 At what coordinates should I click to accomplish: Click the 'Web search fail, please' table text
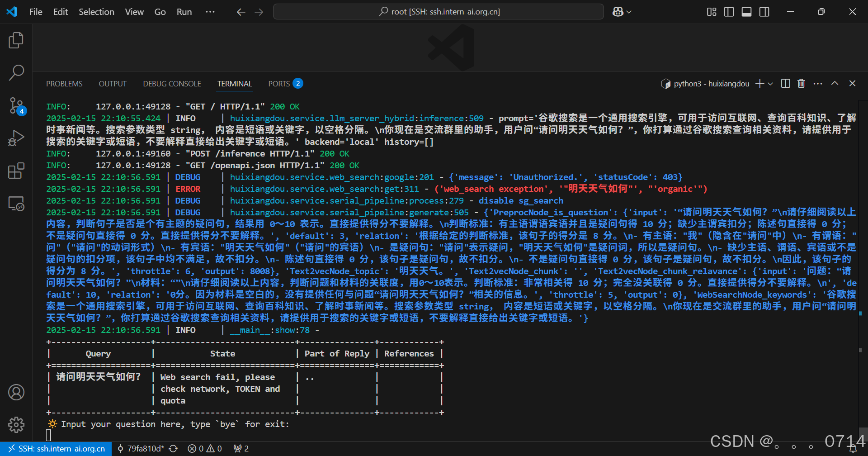[217, 377]
